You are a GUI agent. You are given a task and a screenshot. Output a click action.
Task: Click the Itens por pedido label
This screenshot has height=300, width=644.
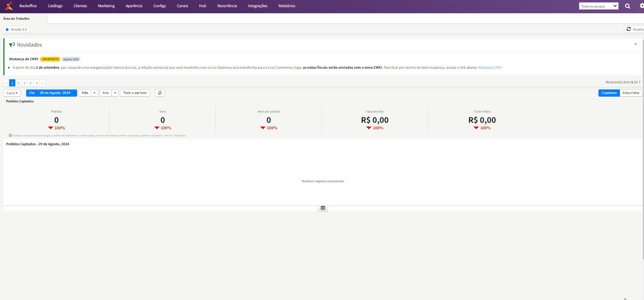pos(269,112)
